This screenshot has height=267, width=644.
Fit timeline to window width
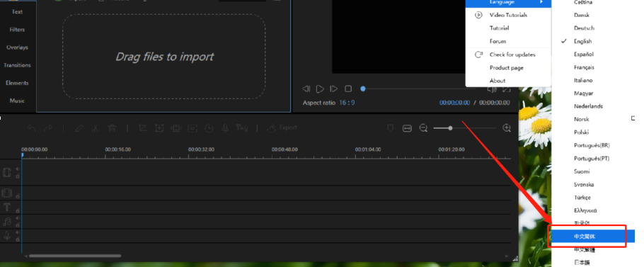pos(407,128)
